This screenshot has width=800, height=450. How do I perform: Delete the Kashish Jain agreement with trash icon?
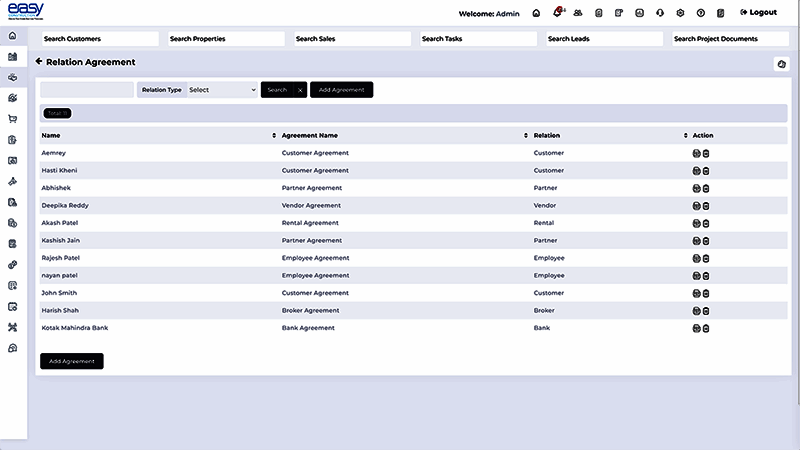coord(706,241)
